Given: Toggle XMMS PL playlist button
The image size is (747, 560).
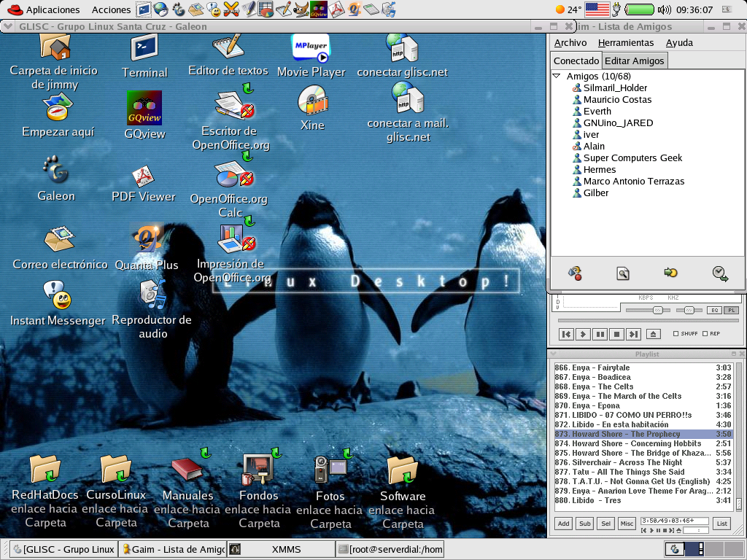Looking at the screenshot, I should point(731,311).
